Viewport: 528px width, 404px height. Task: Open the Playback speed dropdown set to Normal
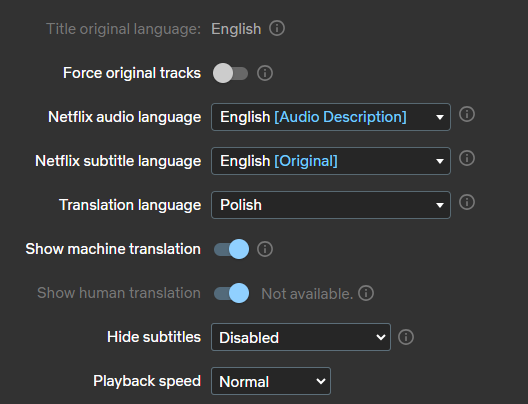tap(271, 381)
